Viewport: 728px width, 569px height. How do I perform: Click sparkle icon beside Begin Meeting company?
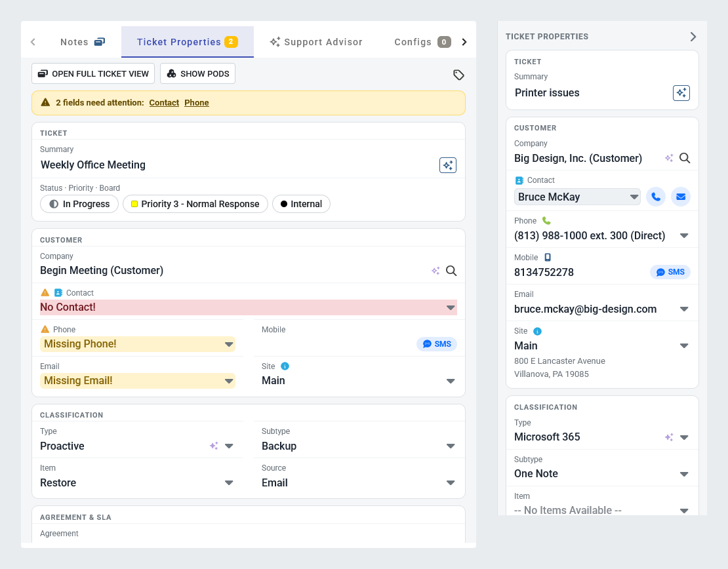(435, 271)
